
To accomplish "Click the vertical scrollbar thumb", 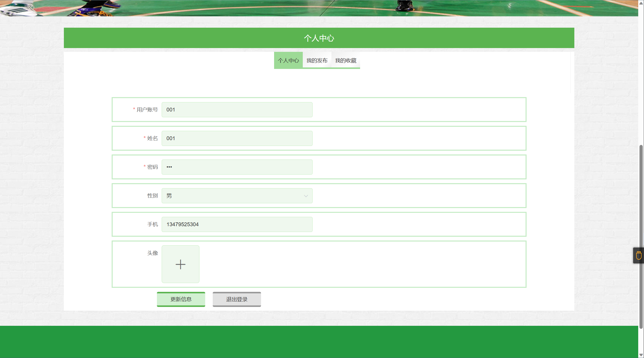I will pyautogui.click(x=641, y=236).
